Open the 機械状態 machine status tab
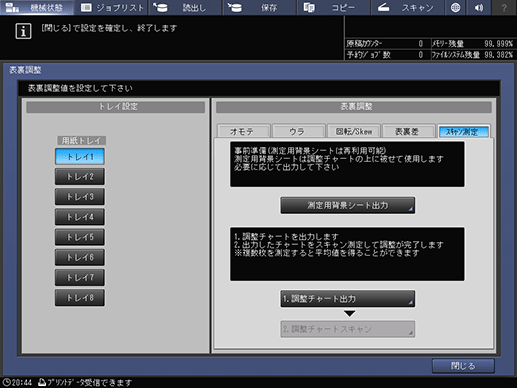Viewport: 517px width, 388px height. pyautogui.click(x=36, y=7)
